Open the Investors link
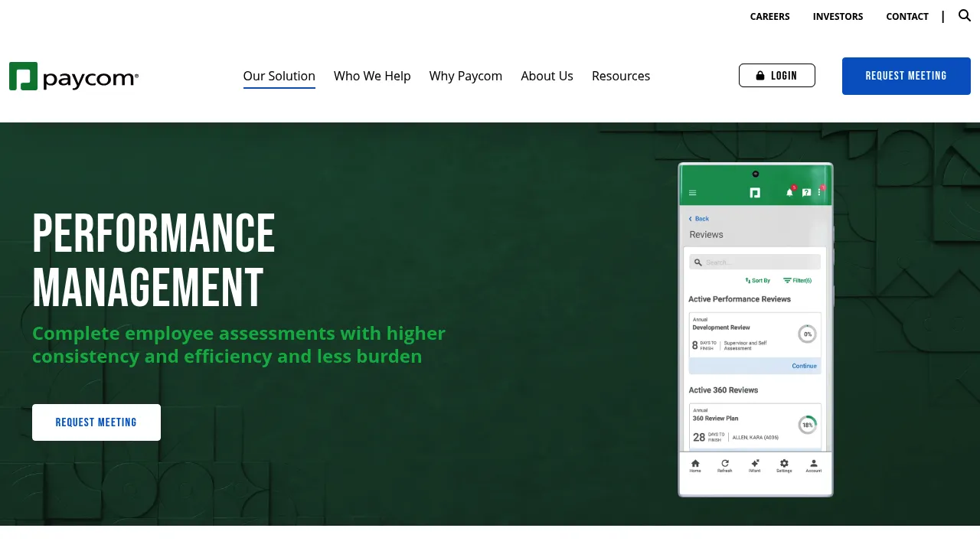This screenshot has width=980, height=551. [x=838, y=16]
